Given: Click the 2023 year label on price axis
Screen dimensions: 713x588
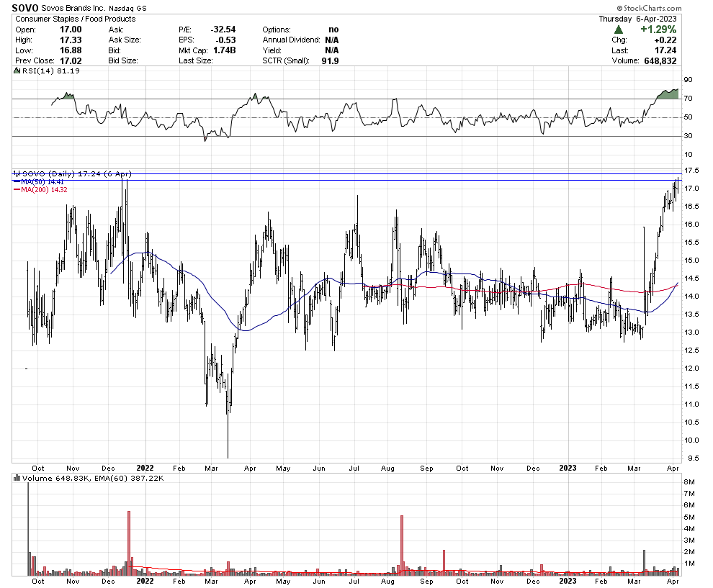Looking at the screenshot, I should pos(568,468).
